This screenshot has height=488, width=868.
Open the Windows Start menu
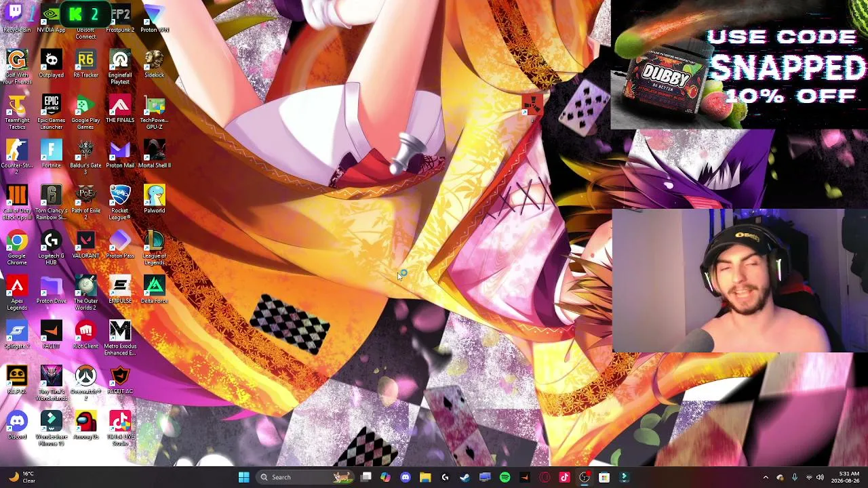pos(243,477)
